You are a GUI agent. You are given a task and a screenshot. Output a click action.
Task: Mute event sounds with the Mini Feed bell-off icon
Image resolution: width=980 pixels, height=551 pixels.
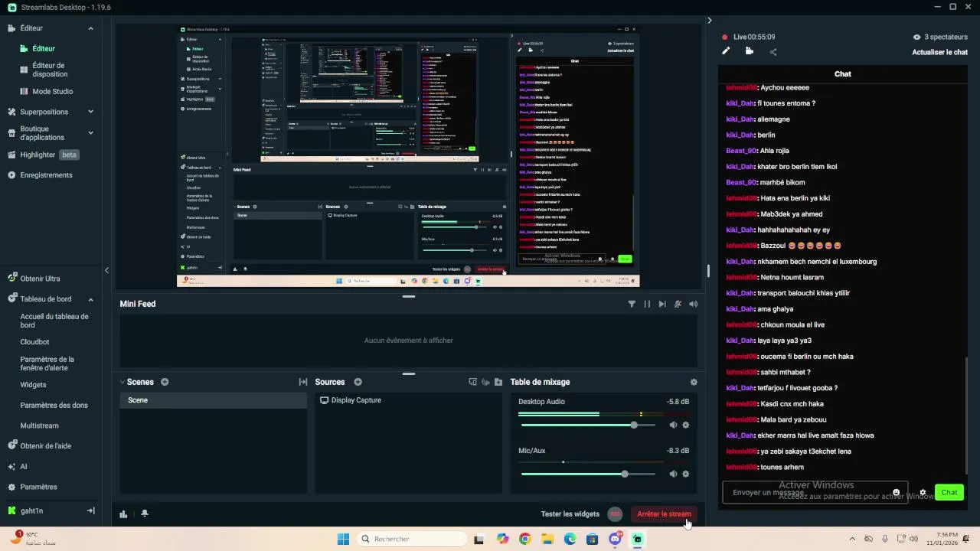(678, 304)
